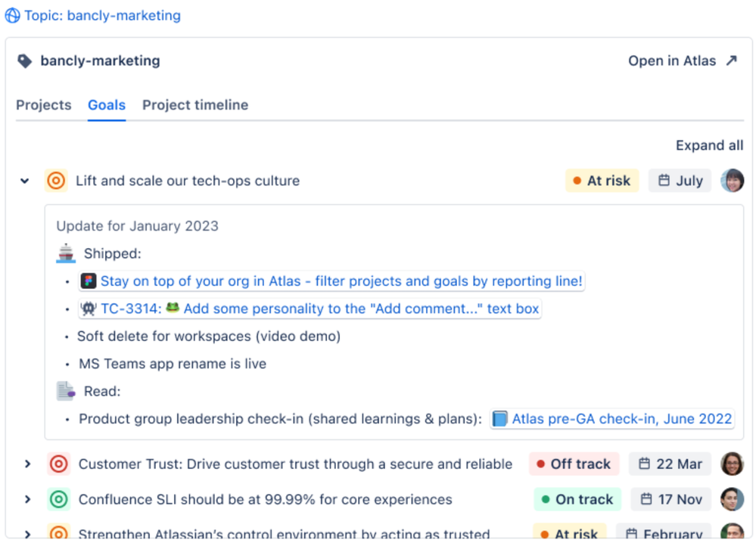Click the blue page icon before Atlas pre-GA check-in
The height and width of the screenshot is (543, 756).
(500, 419)
